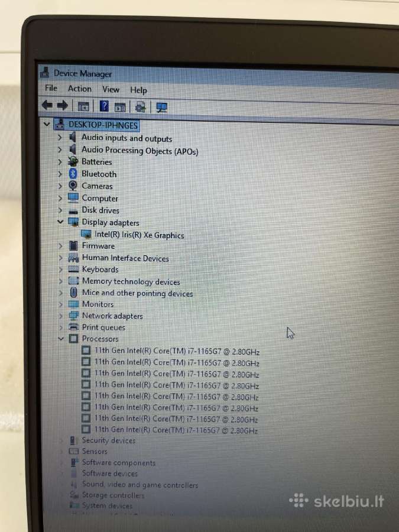Select the Computer category label
This screenshot has height=532, width=399.
point(100,198)
